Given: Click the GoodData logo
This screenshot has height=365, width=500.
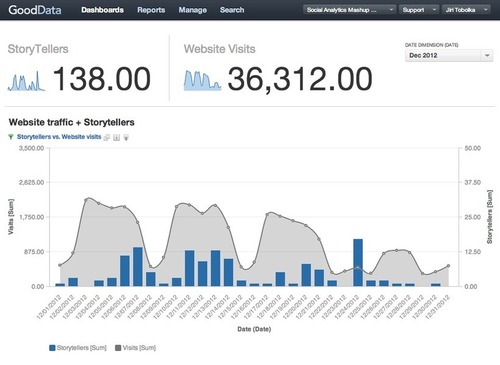Looking at the screenshot, I should pos(35,10).
